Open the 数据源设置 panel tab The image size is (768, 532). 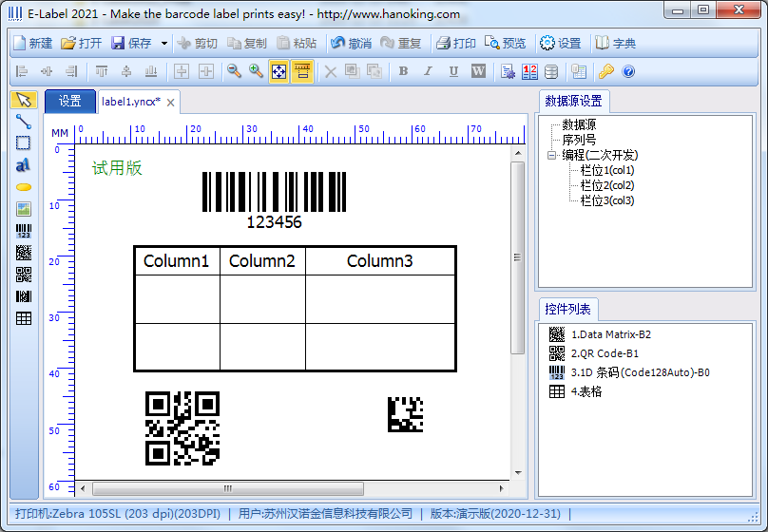pos(573,102)
